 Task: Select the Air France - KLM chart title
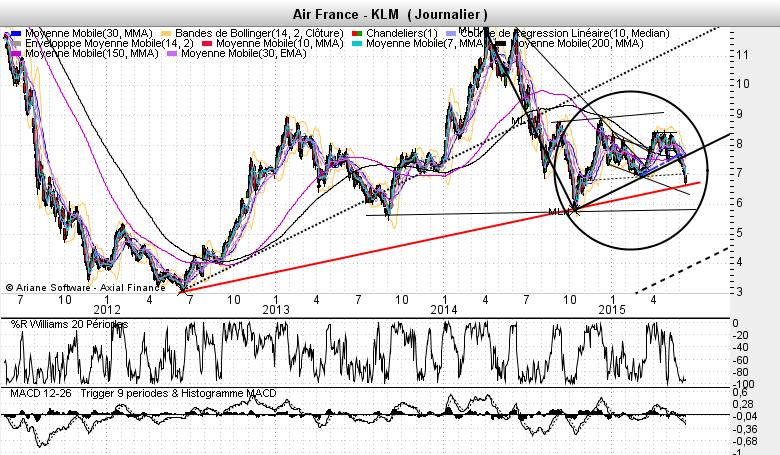click(390, 14)
